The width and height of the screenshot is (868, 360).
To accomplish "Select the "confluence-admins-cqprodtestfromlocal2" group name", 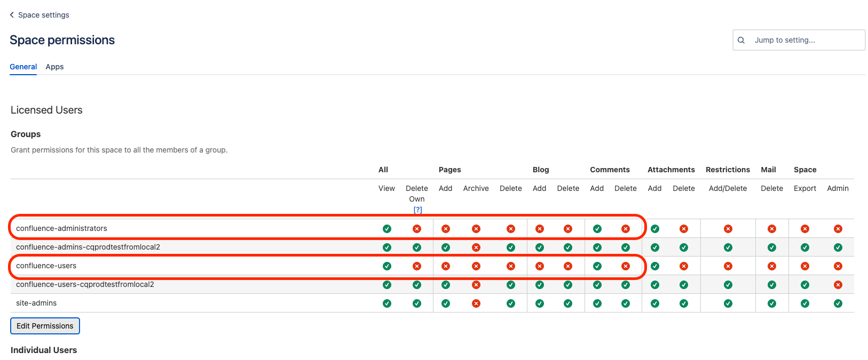I will click(88, 247).
